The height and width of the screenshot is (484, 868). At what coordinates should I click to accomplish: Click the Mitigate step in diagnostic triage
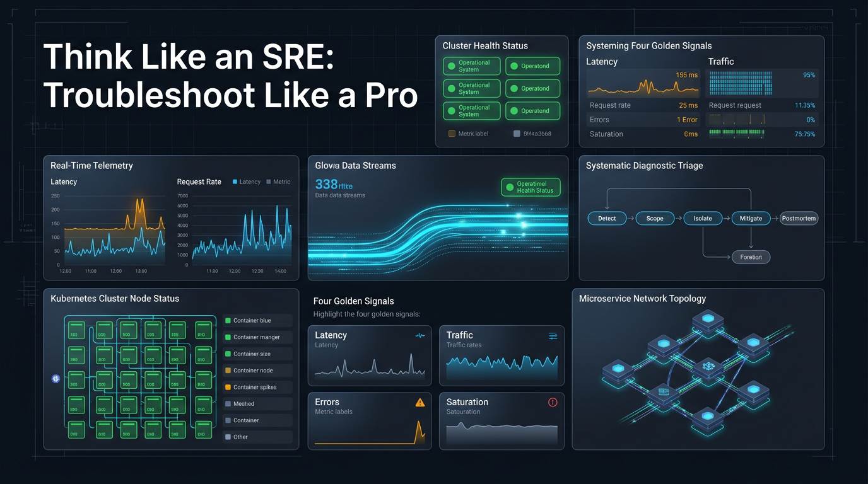coord(751,218)
